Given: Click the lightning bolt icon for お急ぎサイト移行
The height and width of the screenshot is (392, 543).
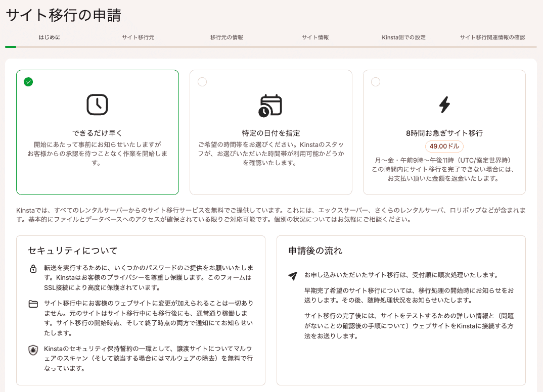Looking at the screenshot, I should (x=444, y=105).
